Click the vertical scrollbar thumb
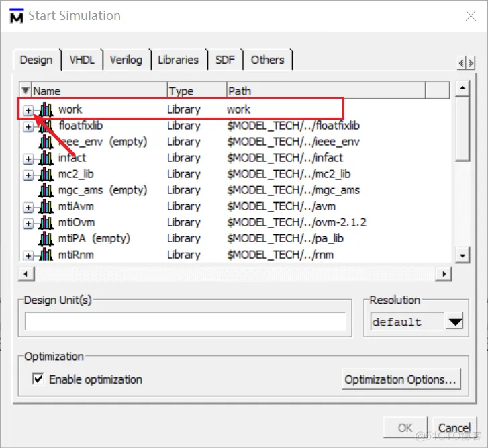Image resolution: width=488 pixels, height=448 pixels. 462,129
